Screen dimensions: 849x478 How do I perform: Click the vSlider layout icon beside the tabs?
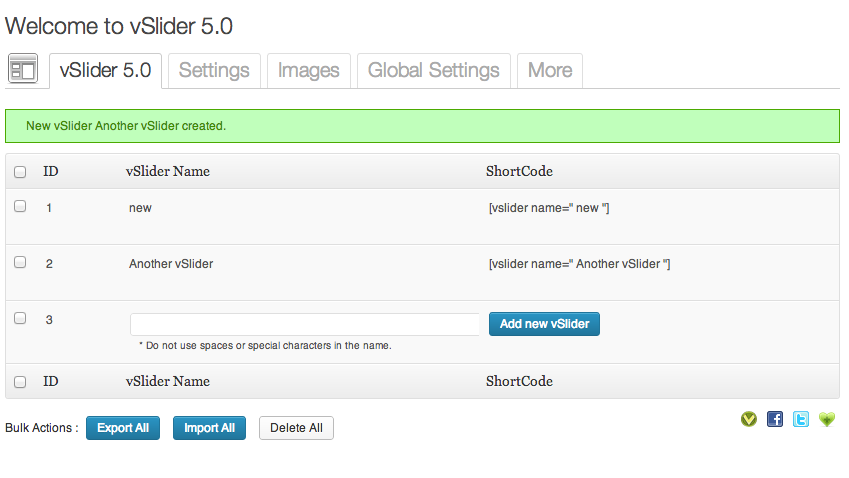pos(23,68)
